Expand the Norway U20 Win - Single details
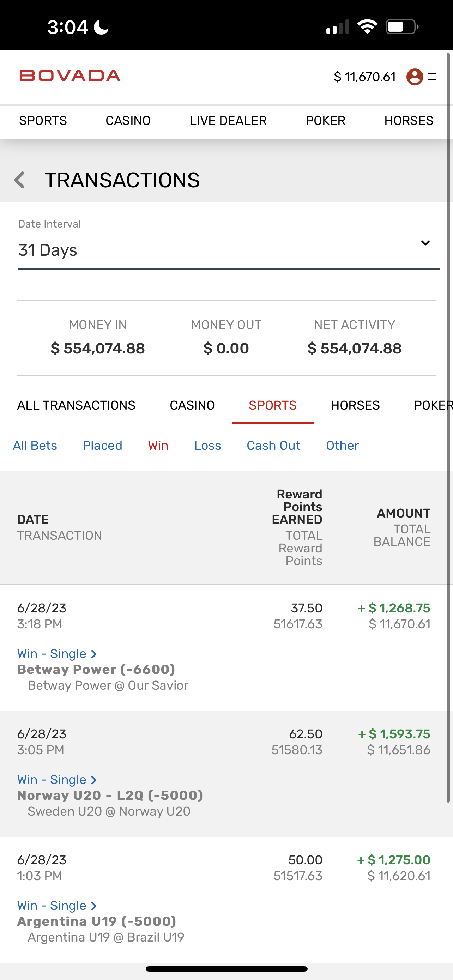This screenshot has width=453, height=980. pos(57,780)
